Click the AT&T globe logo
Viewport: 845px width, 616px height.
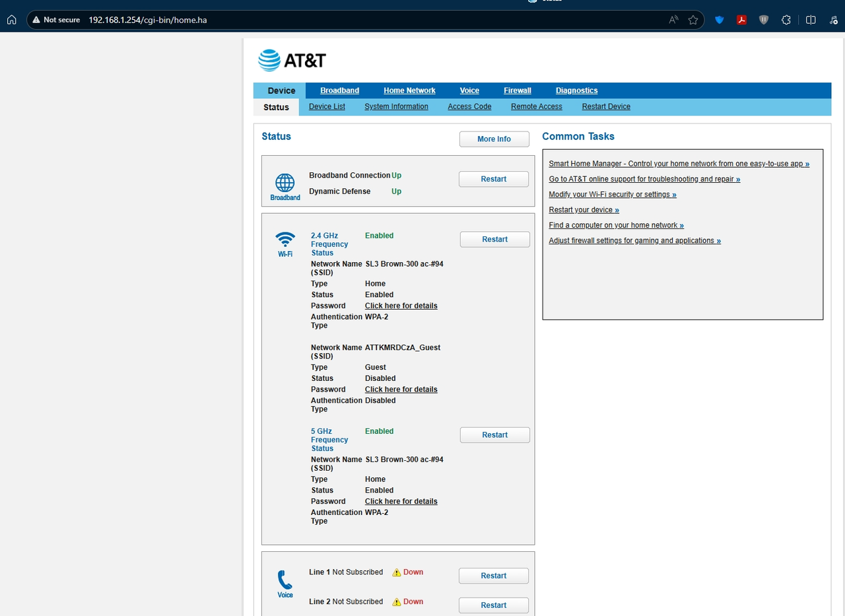269,60
